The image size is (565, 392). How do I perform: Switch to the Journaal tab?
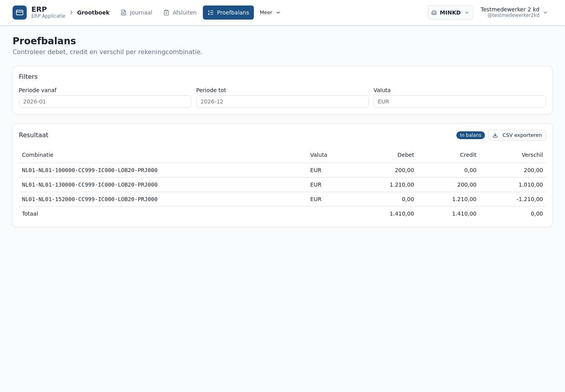tap(137, 13)
